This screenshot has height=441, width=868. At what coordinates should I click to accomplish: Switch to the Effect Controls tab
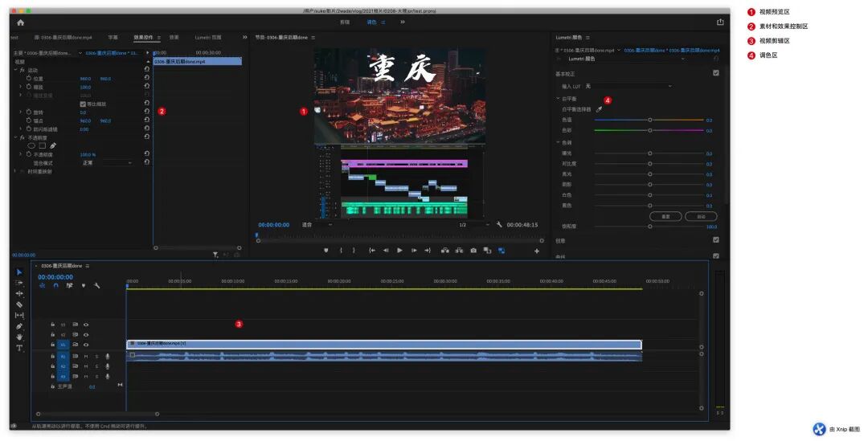pos(143,38)
